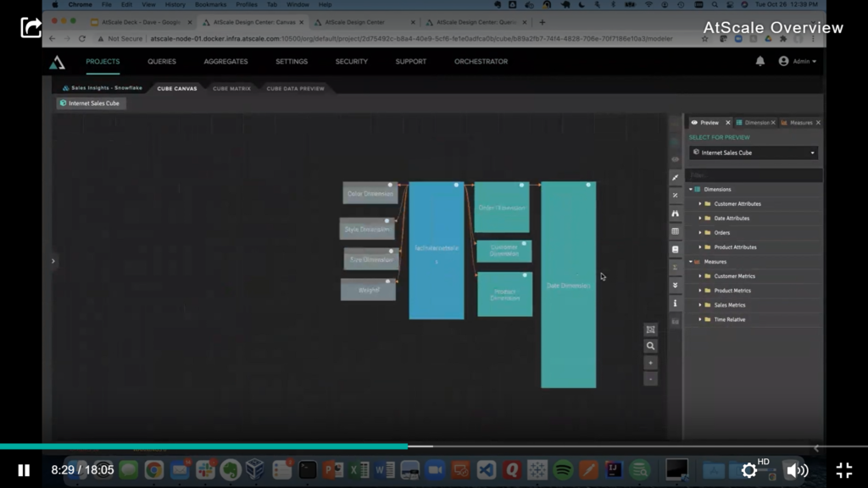Open SETTINGS in the top navigation

pos(292,61)
